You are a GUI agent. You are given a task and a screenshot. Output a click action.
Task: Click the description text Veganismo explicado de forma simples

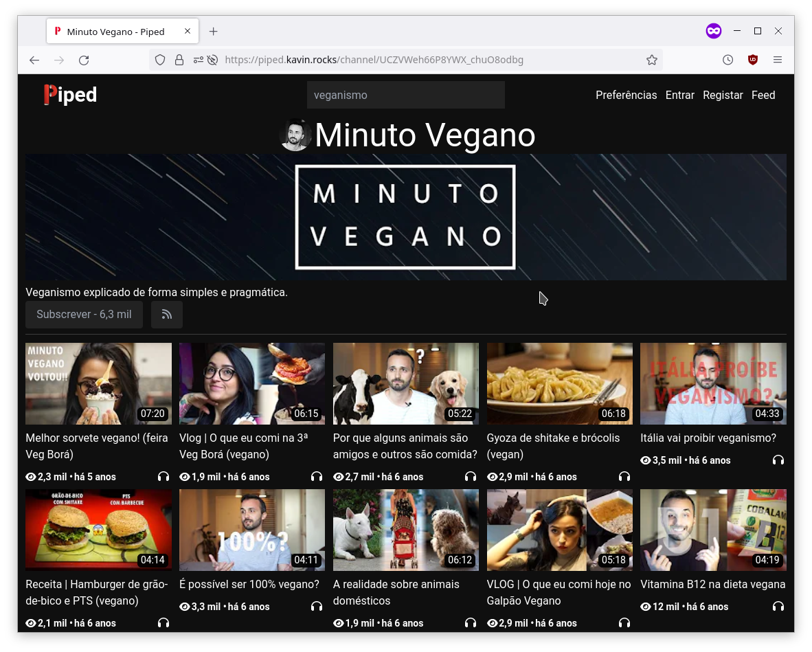[157, 293]
